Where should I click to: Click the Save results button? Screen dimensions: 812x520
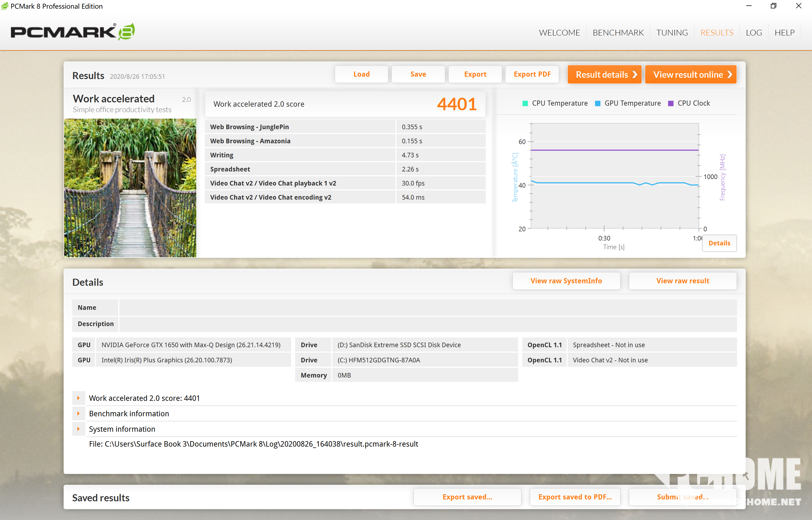tap(418, 74)
